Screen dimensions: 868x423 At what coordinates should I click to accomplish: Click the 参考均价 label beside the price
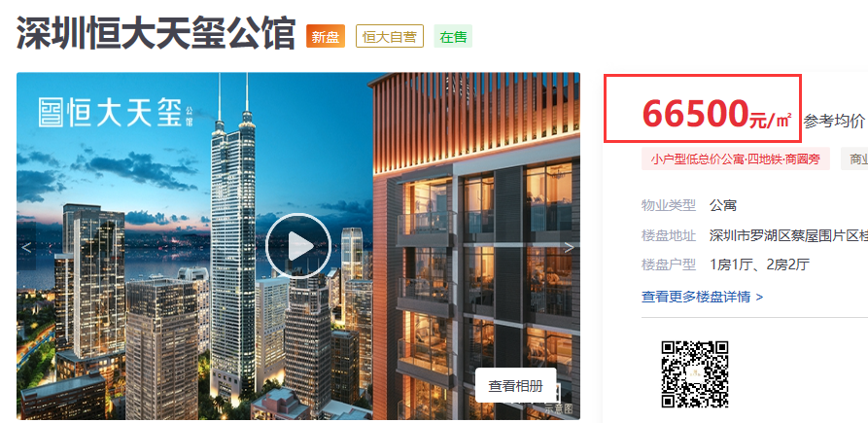coord(834,121)
